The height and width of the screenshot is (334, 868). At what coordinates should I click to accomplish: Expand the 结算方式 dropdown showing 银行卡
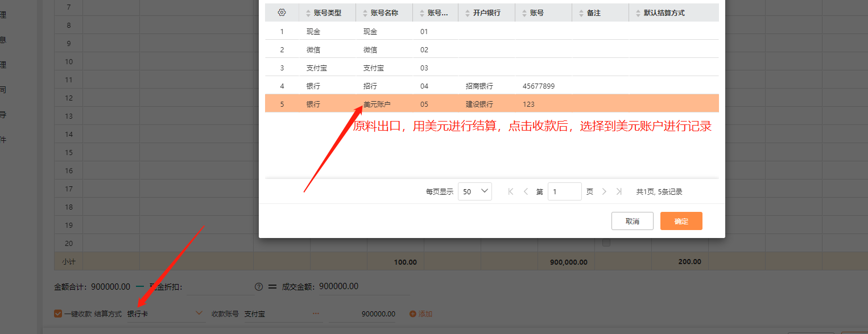199,313
